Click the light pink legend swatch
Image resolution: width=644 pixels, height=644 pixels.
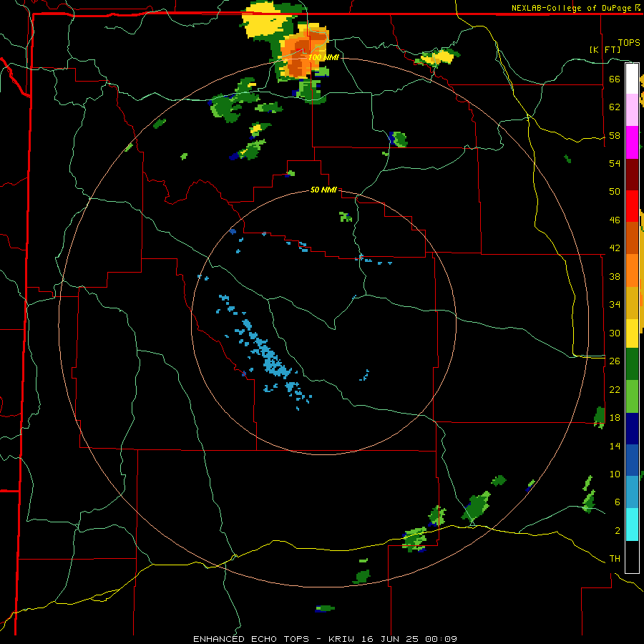pos(632,110)
